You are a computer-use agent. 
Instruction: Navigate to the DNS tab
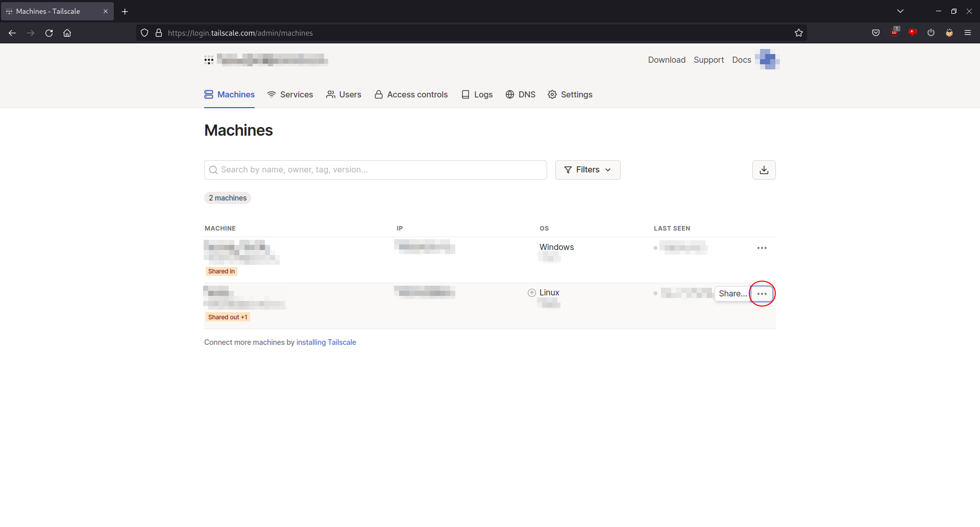(x=520, y=95)
